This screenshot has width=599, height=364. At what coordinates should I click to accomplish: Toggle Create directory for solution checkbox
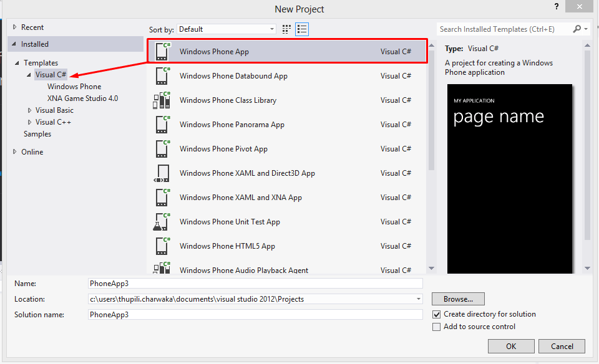(436, 314)
